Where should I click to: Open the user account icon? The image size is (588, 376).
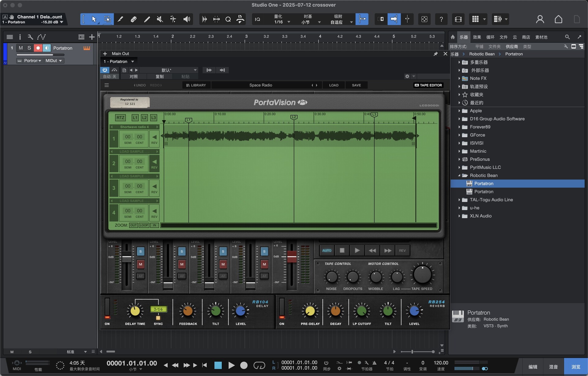tap(540, 19)
